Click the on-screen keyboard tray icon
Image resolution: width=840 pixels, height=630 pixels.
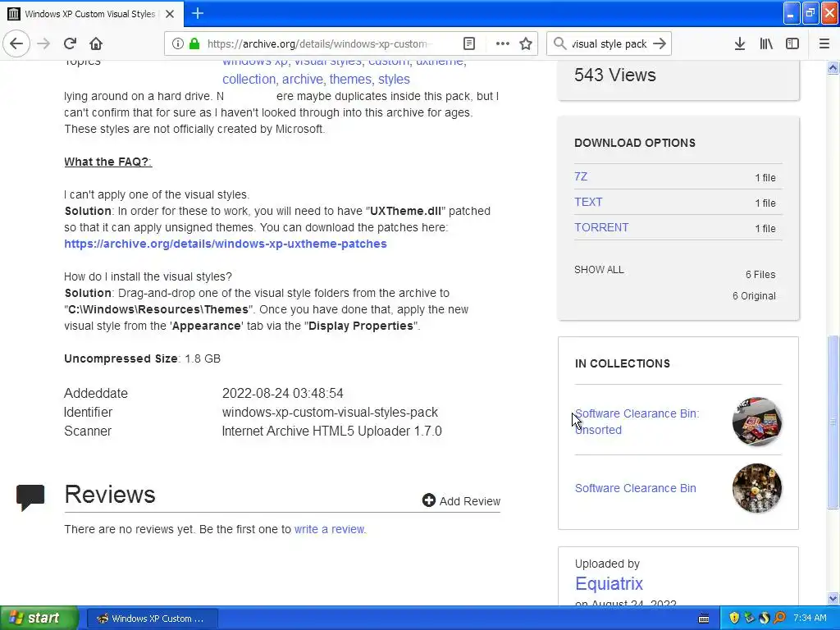[704, 619]
